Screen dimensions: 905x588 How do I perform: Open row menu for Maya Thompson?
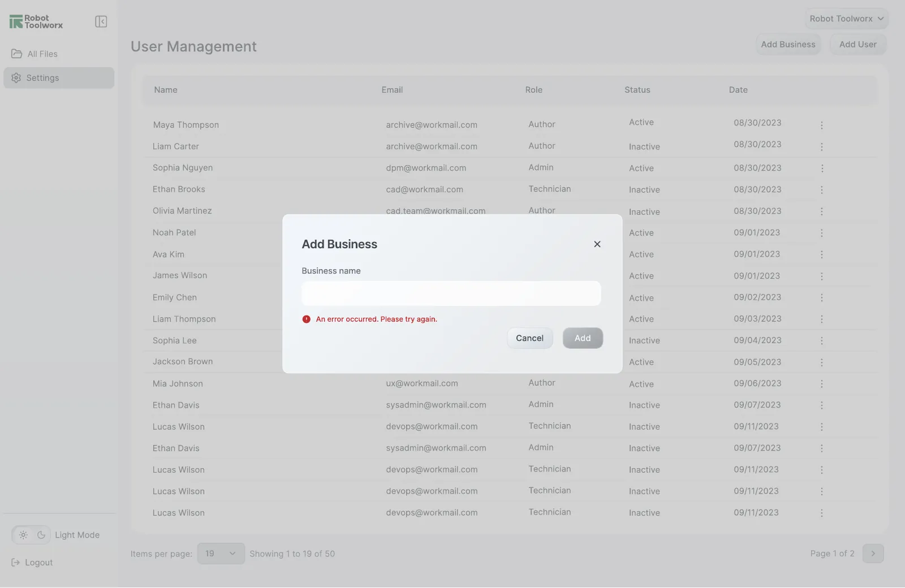click(x=822, y=125)
